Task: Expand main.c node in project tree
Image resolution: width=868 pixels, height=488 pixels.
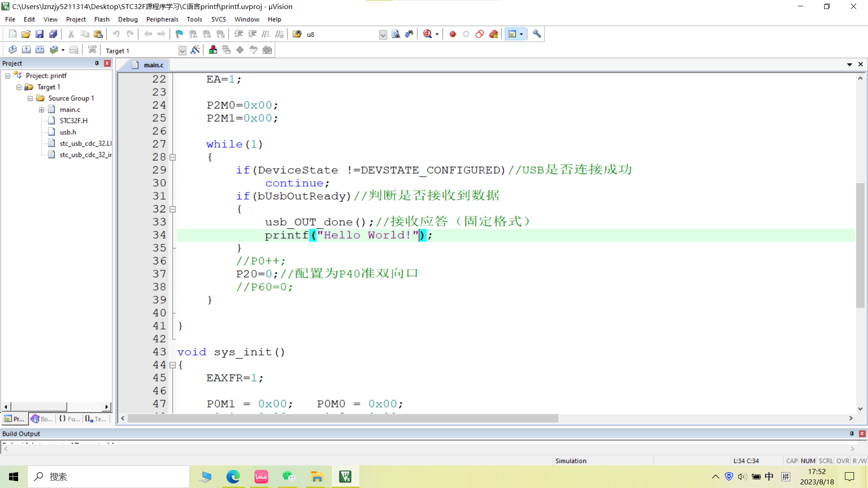Action: click(x=42, y=109)
